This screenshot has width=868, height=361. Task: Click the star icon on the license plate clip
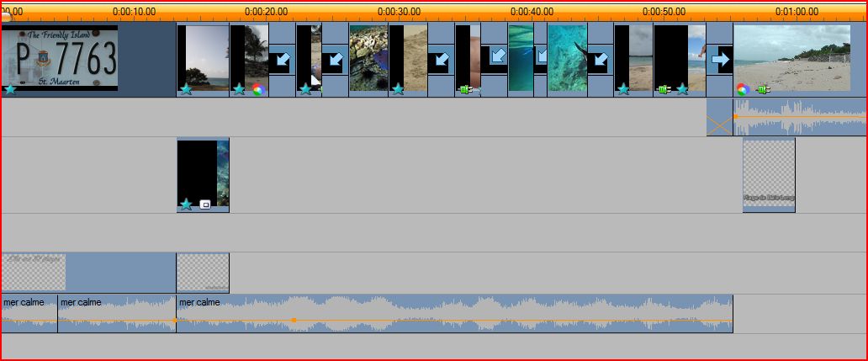coord(10,89)
